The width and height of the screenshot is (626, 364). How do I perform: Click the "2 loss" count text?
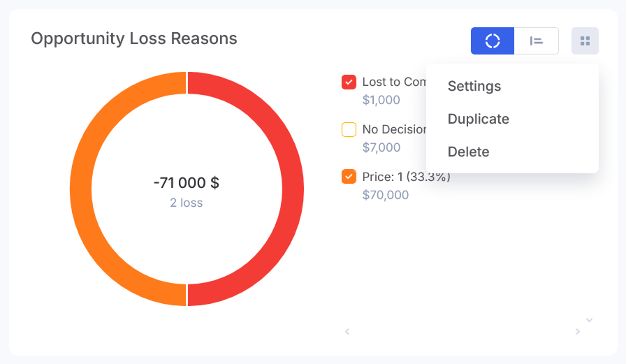[187, 203]
